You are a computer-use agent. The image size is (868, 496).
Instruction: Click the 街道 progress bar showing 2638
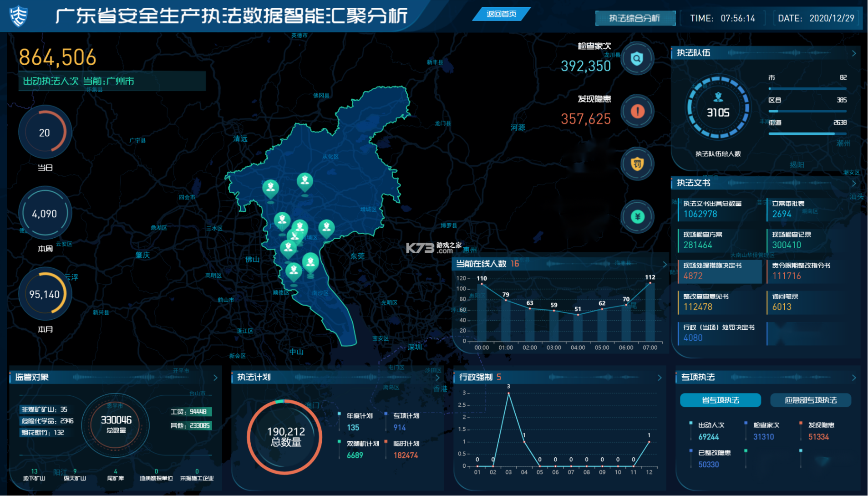click(x=807, y=133)
